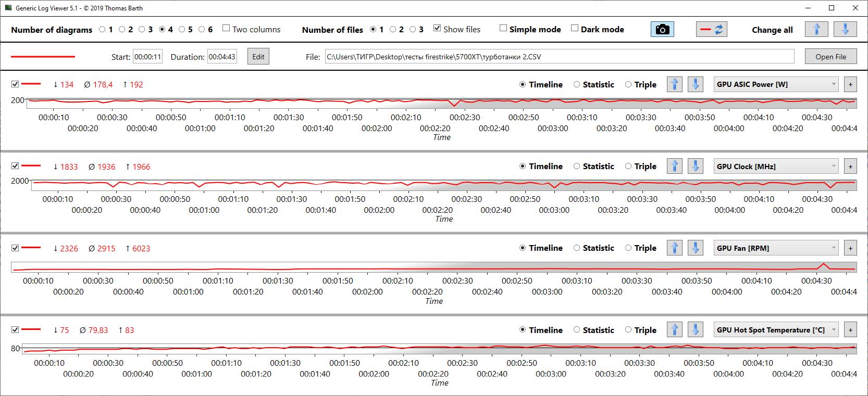Move all diagrams down with Change all arrow
The width and height of the screenshot is (868, 396).
(x=845, y=30)
